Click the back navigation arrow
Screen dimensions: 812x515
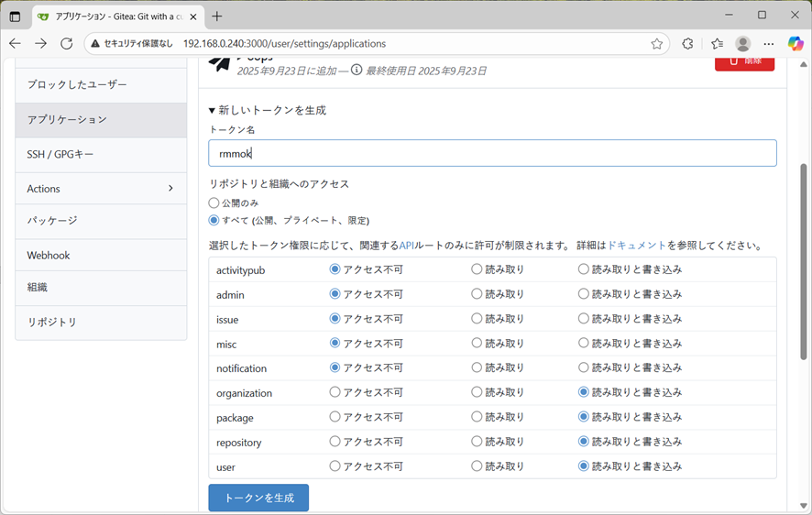pos(15,43)
